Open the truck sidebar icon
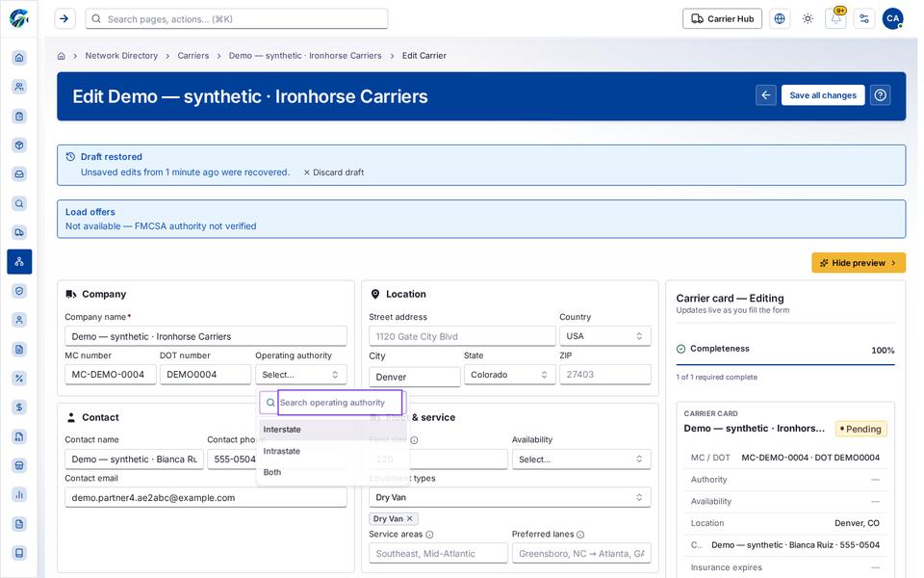 [19, 232]
